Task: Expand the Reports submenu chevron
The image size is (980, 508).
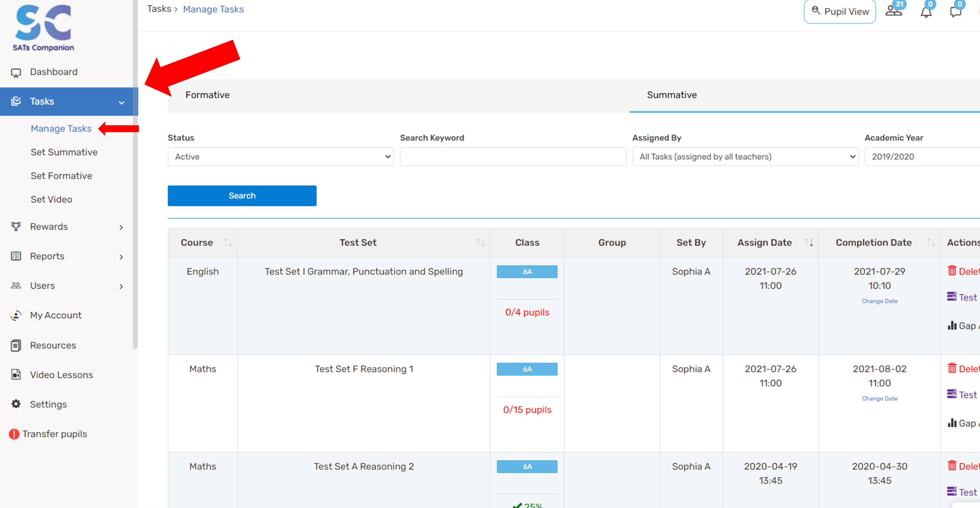Action: pos(121,257)
